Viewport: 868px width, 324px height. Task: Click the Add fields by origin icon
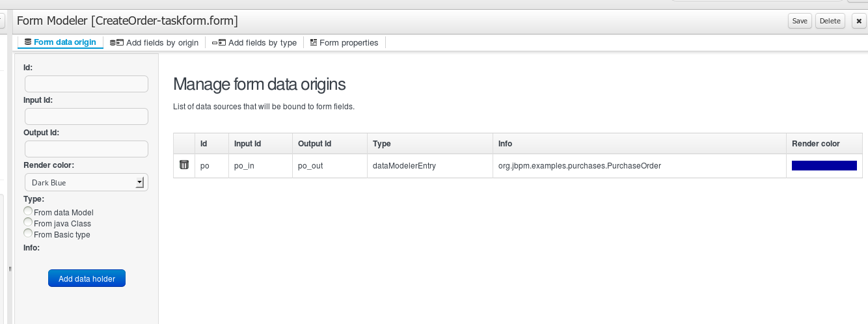(x=116, y=43)
